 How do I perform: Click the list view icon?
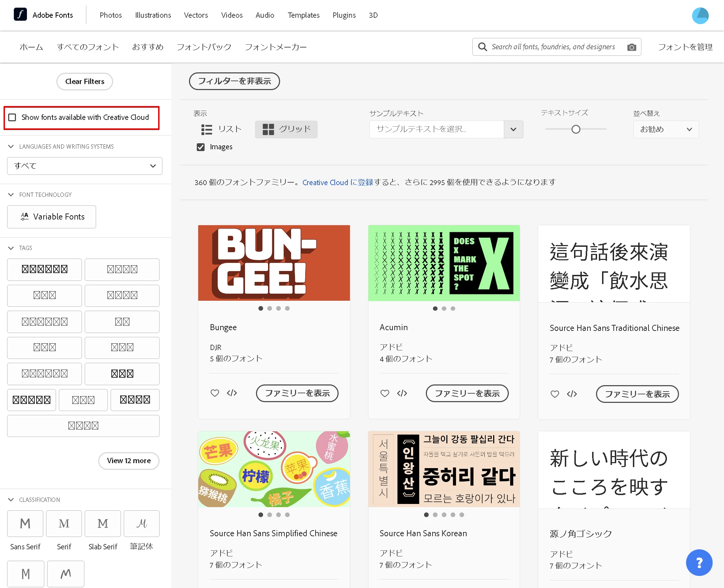click(207, 129)
